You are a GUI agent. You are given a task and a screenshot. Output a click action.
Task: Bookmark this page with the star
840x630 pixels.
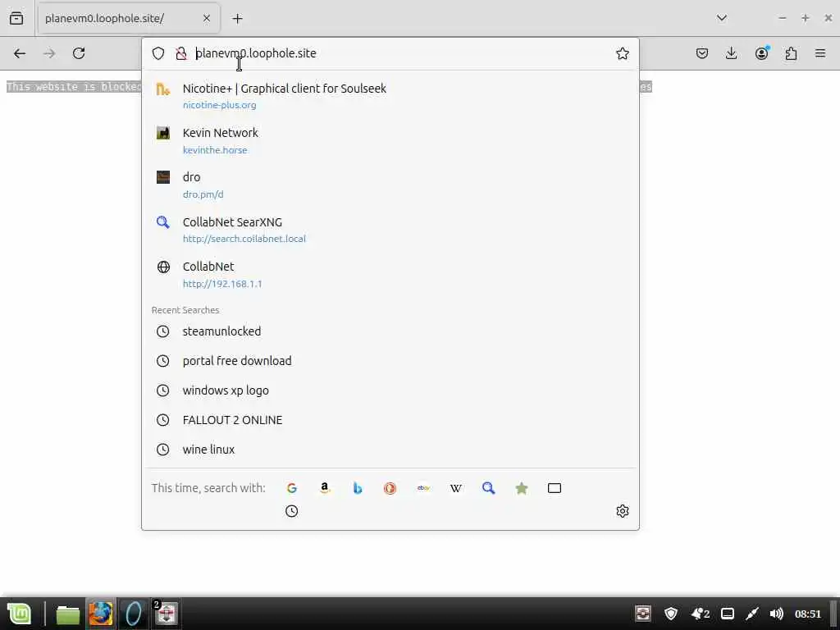(x=622, y=53)
